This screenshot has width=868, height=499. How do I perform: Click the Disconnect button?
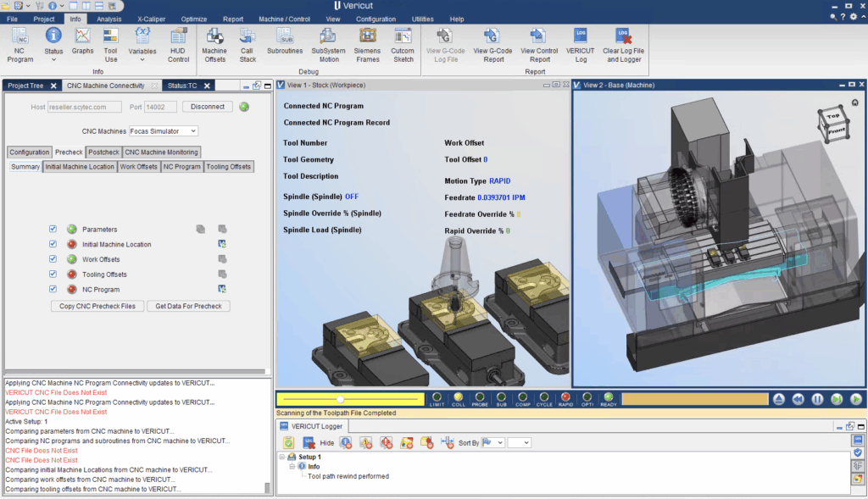pos(208,107)
